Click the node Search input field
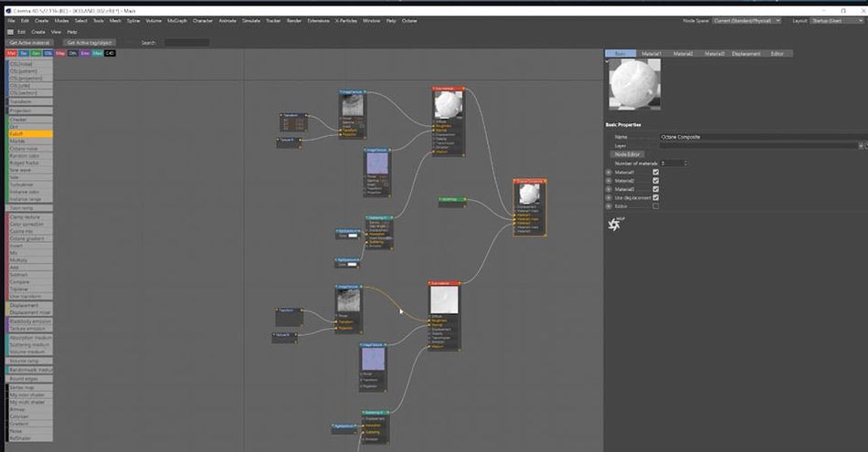The width and height of the screenshot is (868, 452). 185,42
